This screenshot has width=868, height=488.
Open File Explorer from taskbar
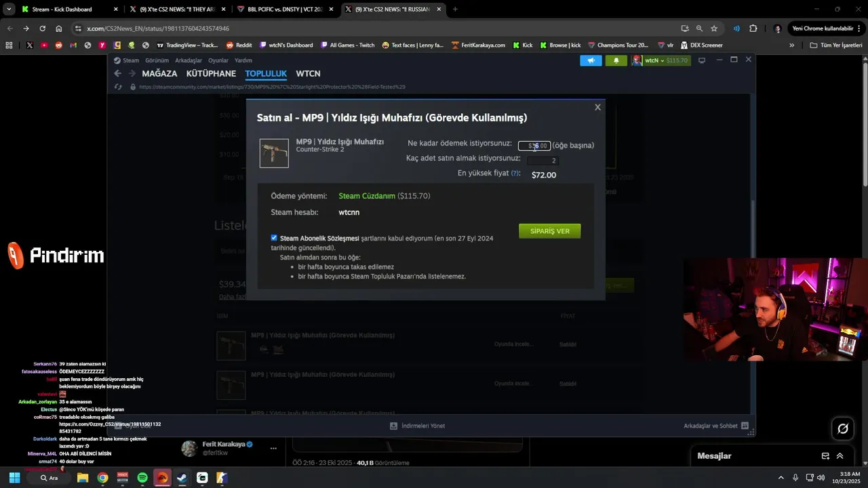[x=83, y=478]
